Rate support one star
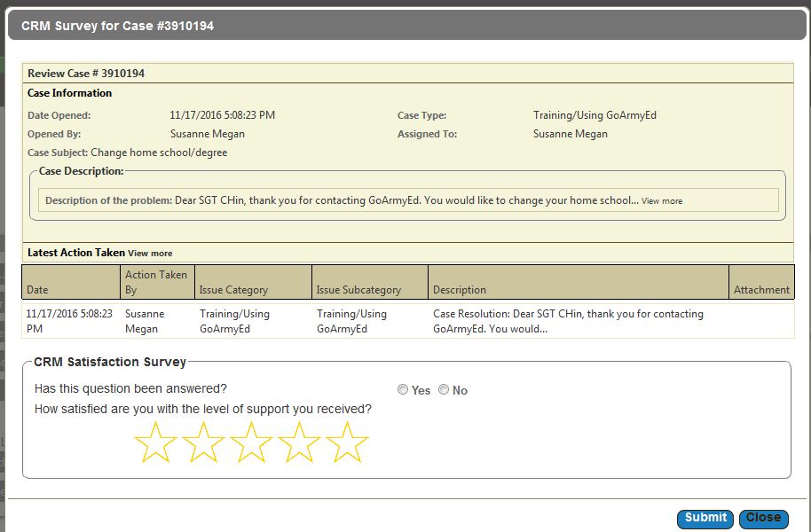 155,442
